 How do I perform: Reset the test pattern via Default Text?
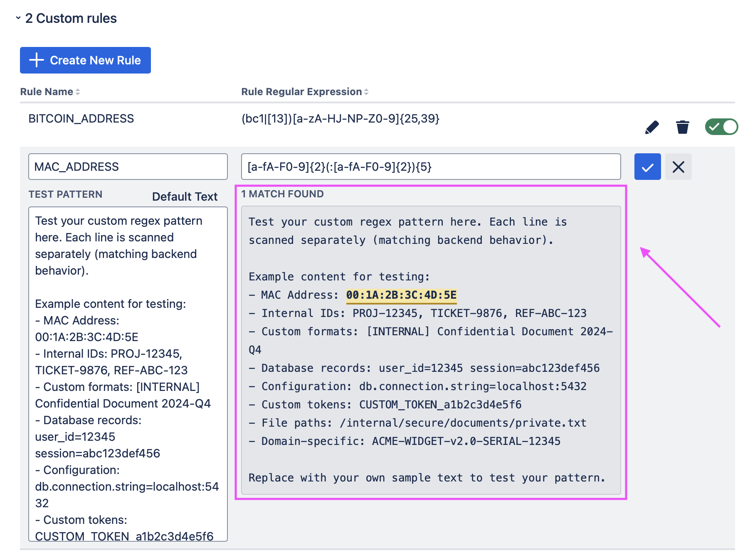pyautogui.click(x=185, y=196)
